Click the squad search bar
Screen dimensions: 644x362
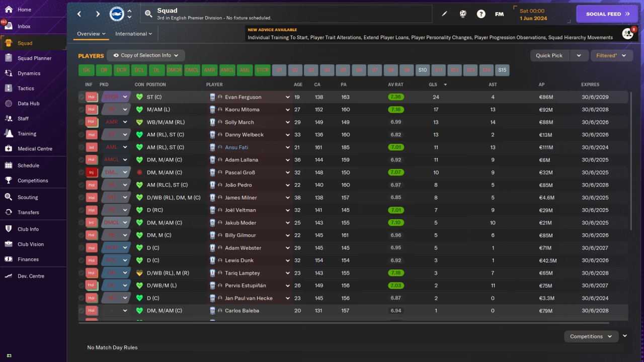point(286,14)
